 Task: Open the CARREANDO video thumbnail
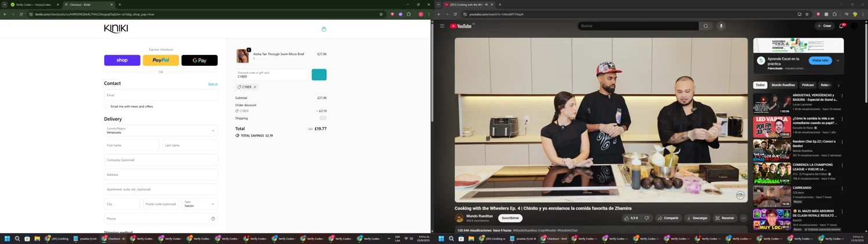tap(772, 196)
